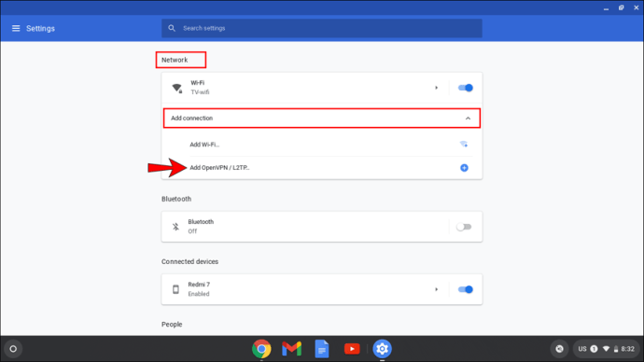
Task: Launch YouTube from the shelf
Action: [x=352, y=349]
